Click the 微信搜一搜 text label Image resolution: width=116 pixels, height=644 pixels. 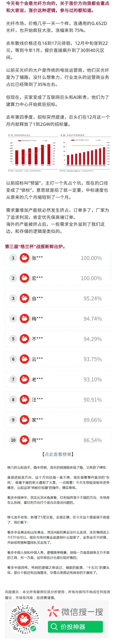pos(82,612)
